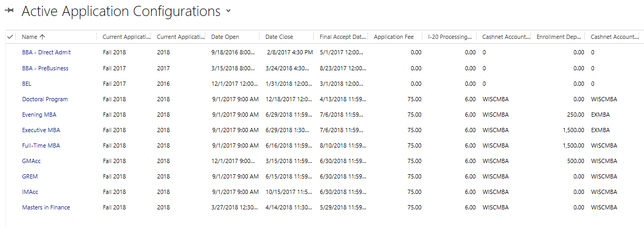Sort by the Date Open column
The width and height of the screenshot is (644, 227).
click(x=225, y=37)
